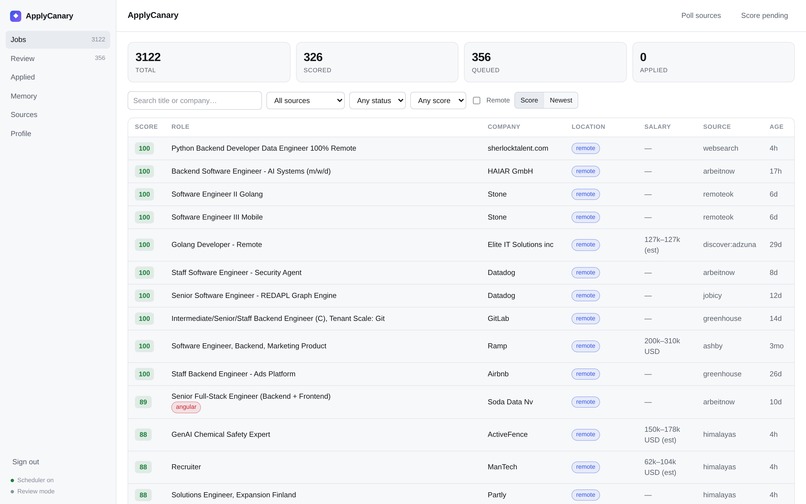Open the Memory page

[58, 96]
